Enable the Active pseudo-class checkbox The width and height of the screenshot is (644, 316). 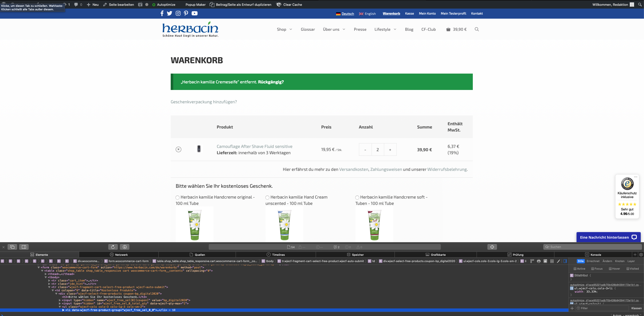point(575,269)
